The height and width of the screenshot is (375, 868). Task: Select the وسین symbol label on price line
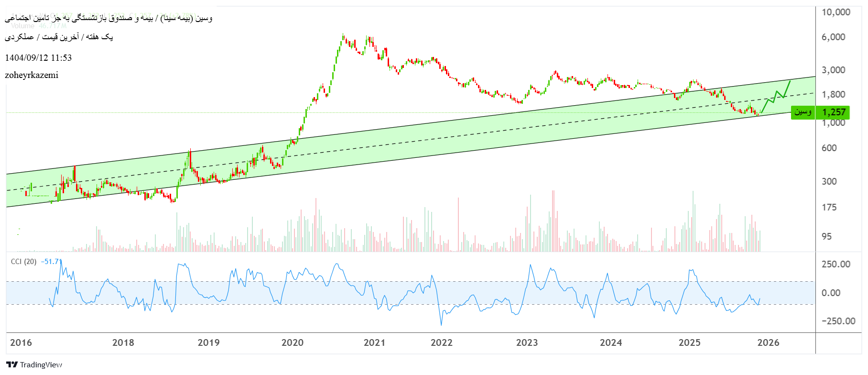tap(803, 112)
